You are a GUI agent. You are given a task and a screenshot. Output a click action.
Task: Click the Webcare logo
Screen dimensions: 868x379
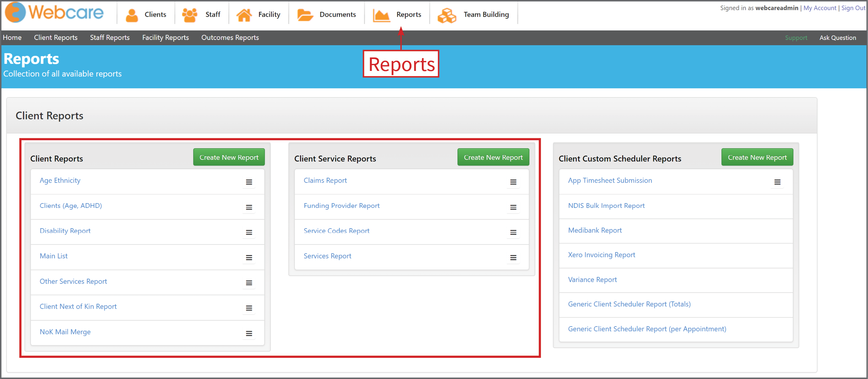coord(55,13)
